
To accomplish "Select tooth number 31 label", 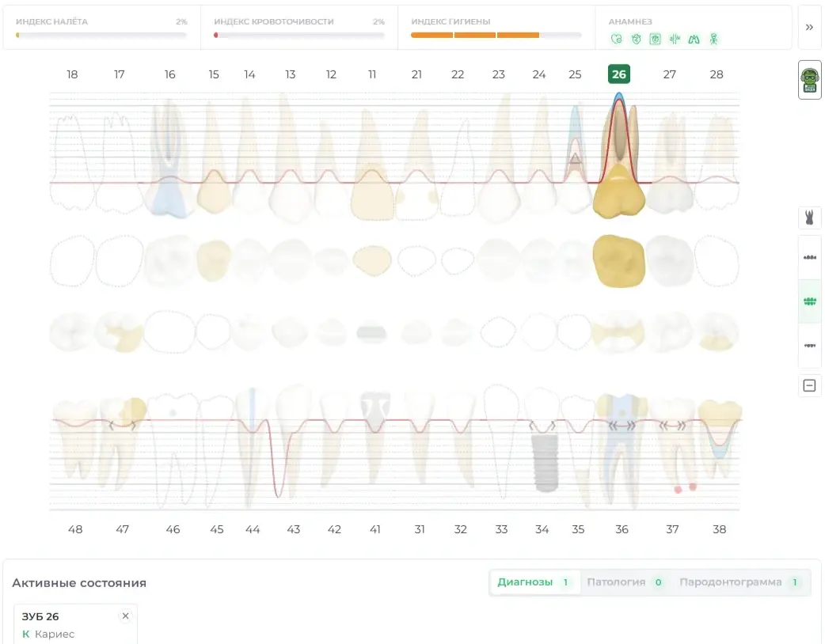I will (x=420, y=529).
